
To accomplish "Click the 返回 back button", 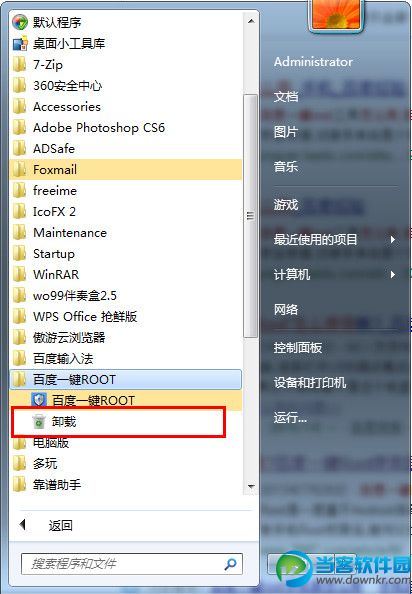I will pos(45,525).
